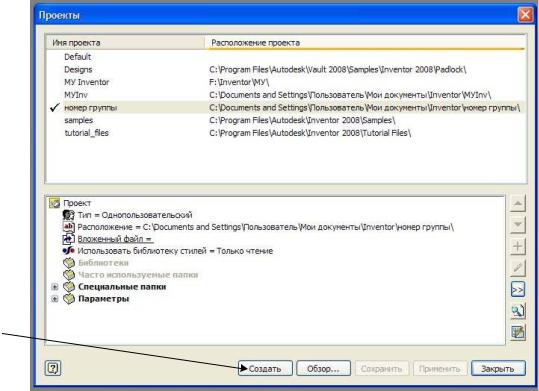Click the bottom-most right side icon button
The image size is (539, 391).
click(x=518, y=332)
